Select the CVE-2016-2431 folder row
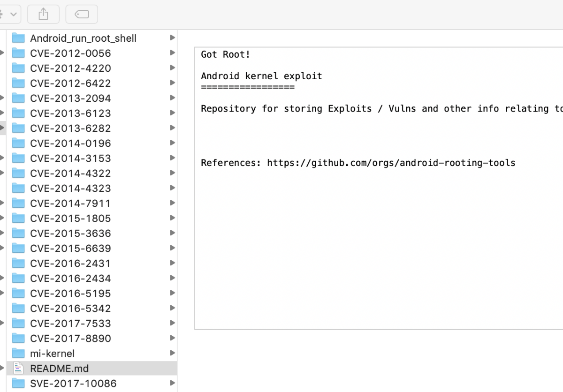Viewport: 563px width, 392px height. (70, 263)
